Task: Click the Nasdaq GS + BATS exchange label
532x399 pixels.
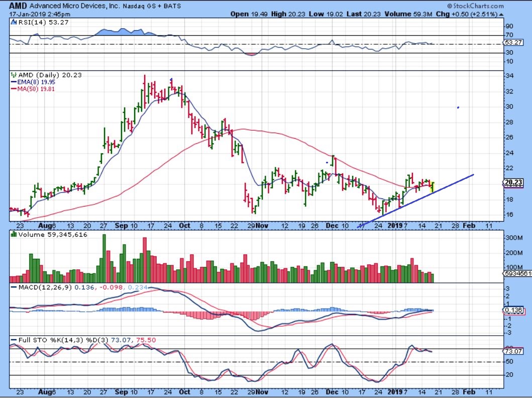Action: (152, 6)
